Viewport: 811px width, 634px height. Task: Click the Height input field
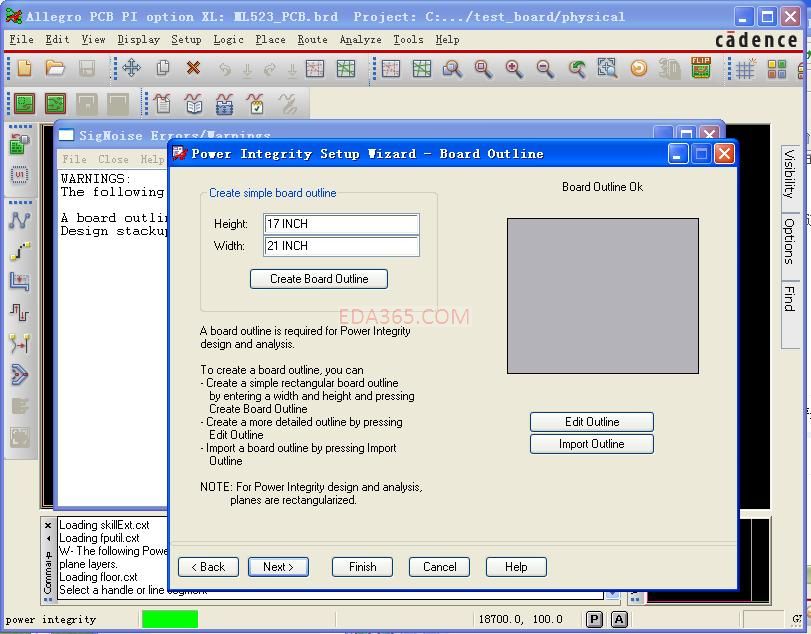click(x=341, y=224)
